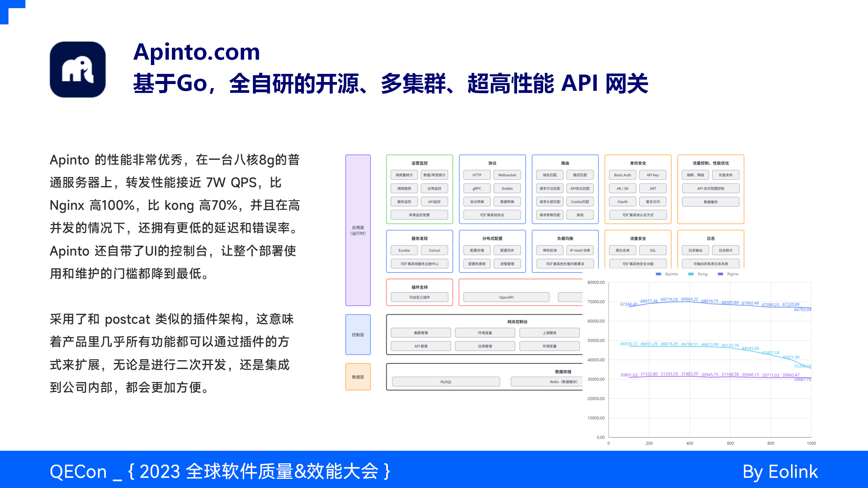Click the SSL box in 流量安全
The width and height of the screenshot is (868, 488).
(x=653, y=250)
